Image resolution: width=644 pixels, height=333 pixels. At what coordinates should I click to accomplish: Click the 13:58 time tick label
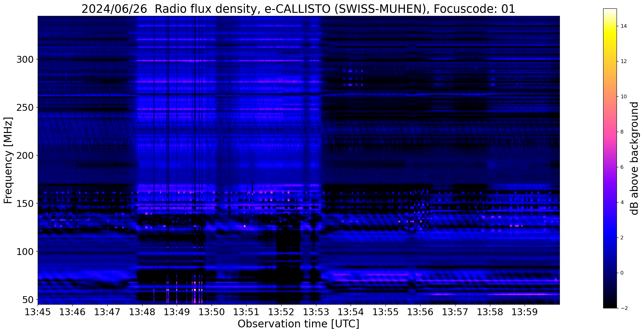[490, 312]
